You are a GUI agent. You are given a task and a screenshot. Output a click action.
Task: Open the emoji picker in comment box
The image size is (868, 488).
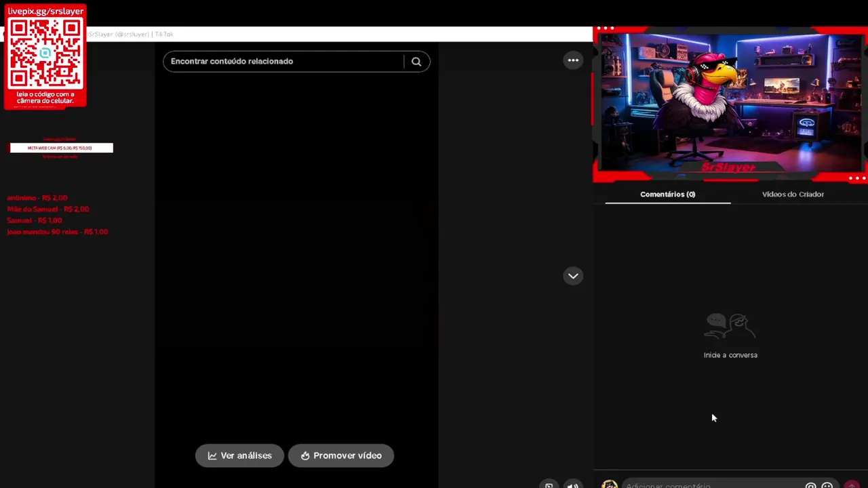click(x=827, y=485)
